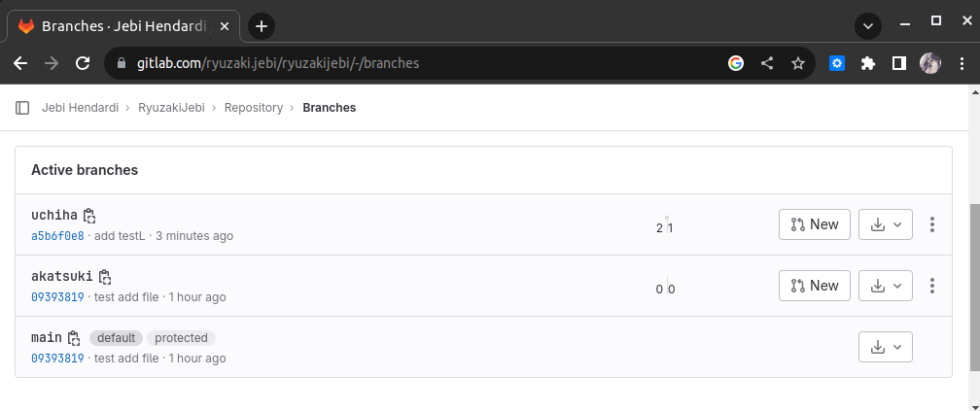980x411 pixels.
Task: Copy the akatsuki branch name
Action: click(x=105, y=277)
